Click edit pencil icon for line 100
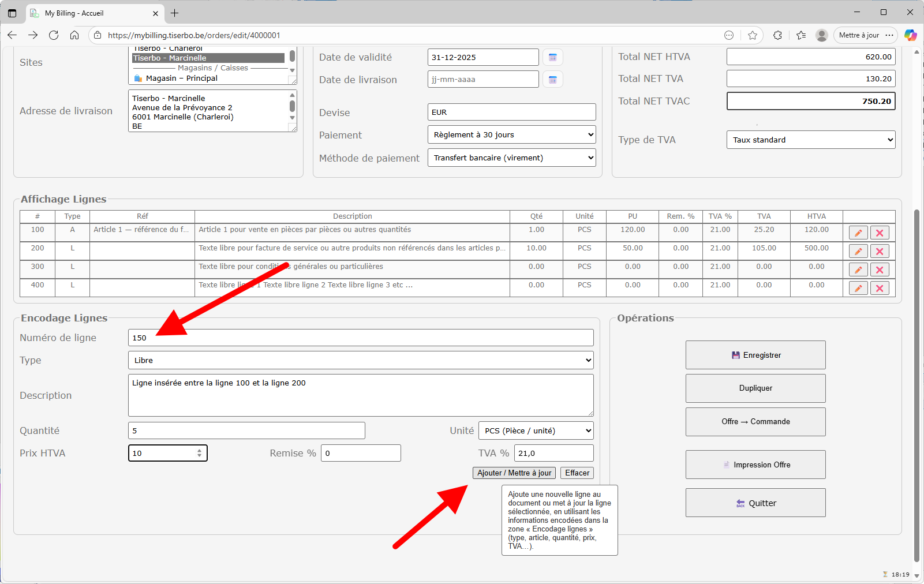The height and width of the screenshot is (584, 924). pyautogui.click(x=858, y=233)
